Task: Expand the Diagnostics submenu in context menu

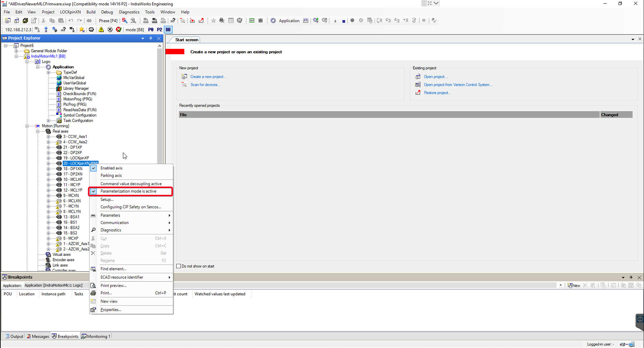Action: click(x=131, y=230)
